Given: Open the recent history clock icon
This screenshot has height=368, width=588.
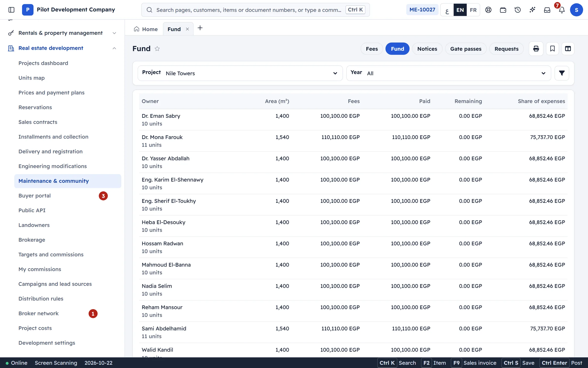Looking at the screenshot, I should click(518, 10).
